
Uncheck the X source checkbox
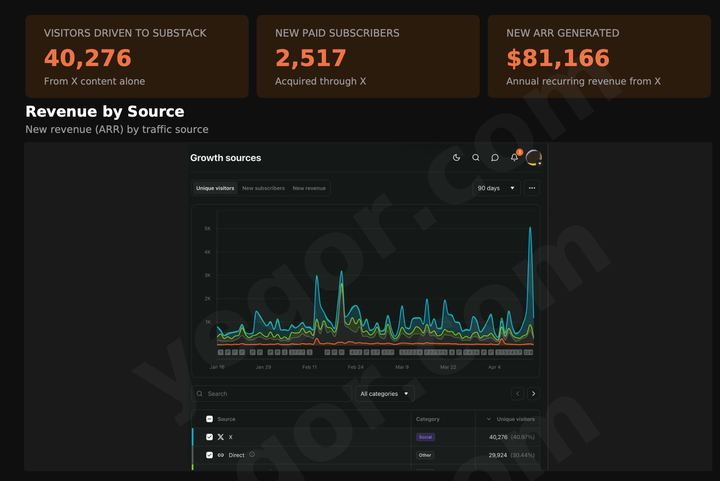pyautogui.click(x=209, y=437)
